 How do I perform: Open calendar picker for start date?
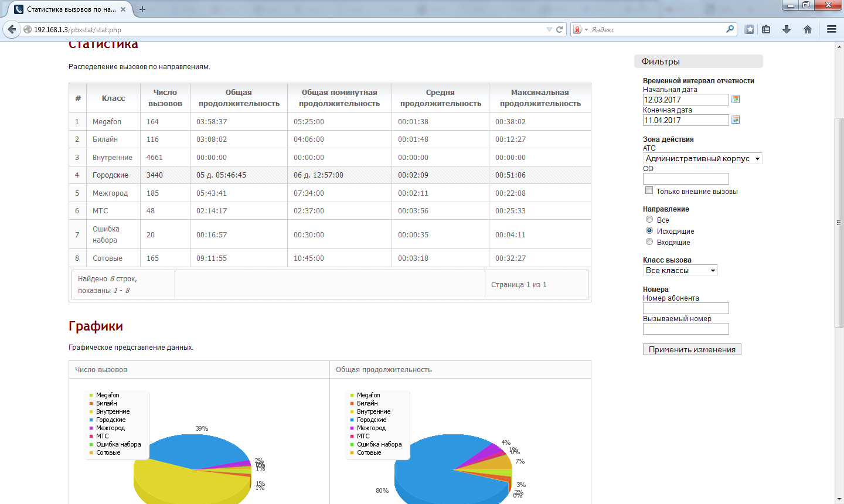click(x=736, y=100)
